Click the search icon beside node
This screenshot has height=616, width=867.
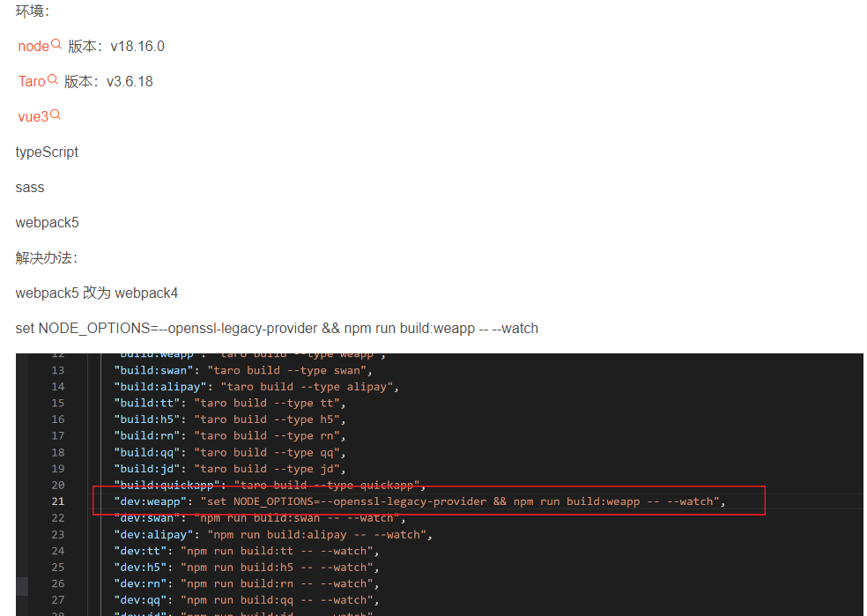click(x=56, y=45)
